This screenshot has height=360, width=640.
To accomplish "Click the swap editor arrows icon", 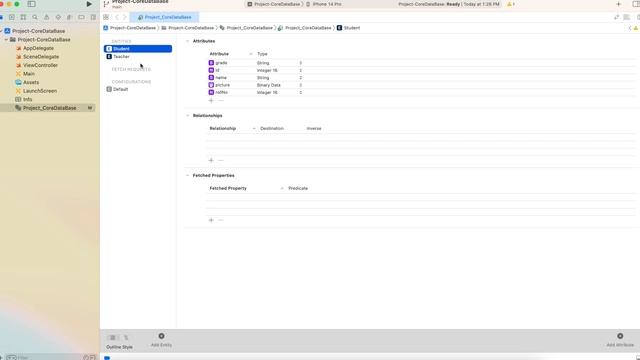I will (x=616, y=17).
